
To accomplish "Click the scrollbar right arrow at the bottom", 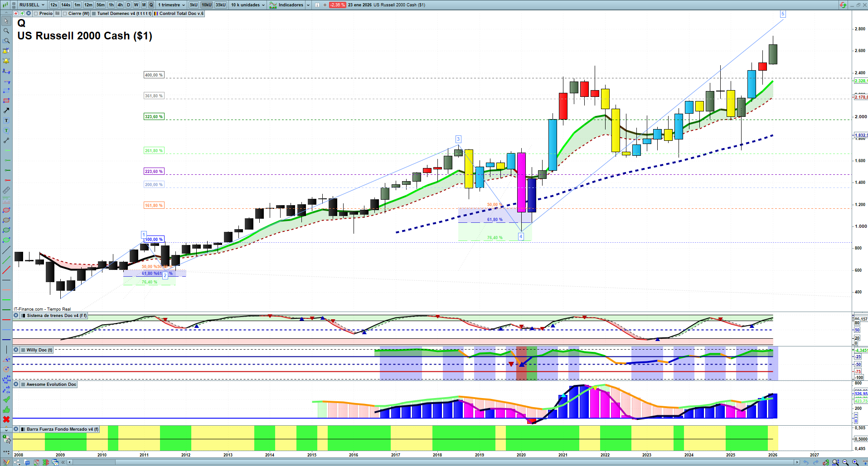I will click(x=797, y=462).
